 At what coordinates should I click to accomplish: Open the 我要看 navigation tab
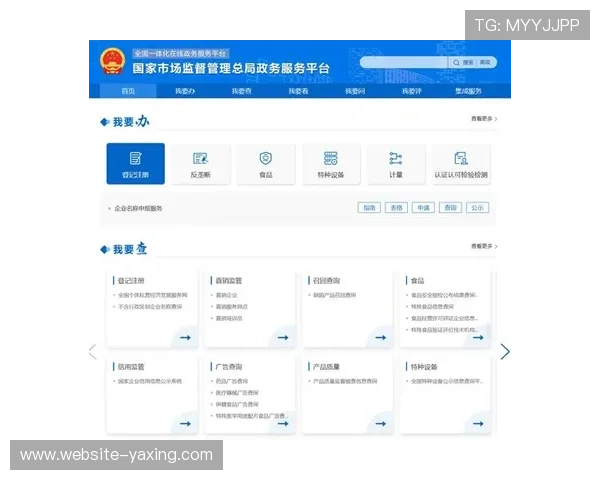[298, 91]
